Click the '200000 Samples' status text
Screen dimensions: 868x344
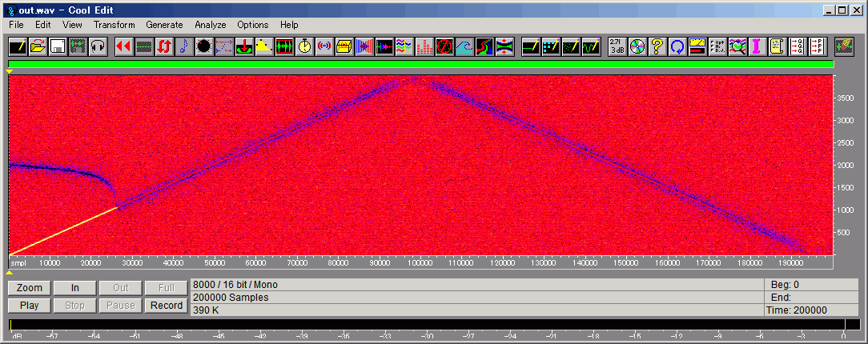coord(231,298)
